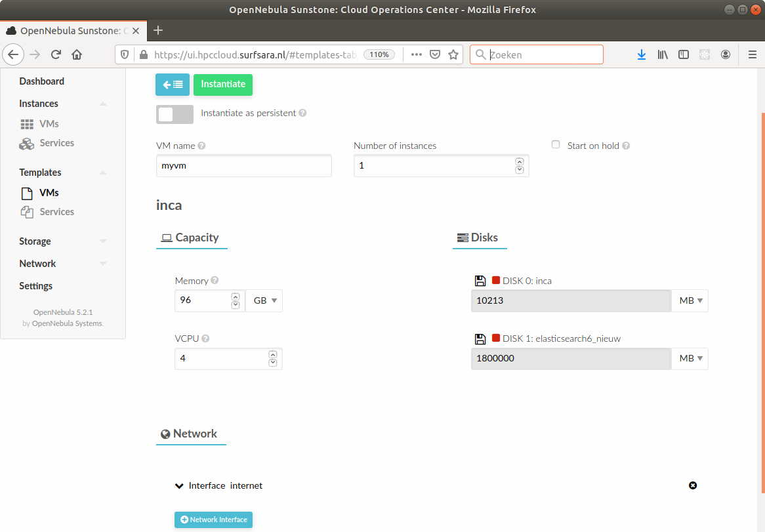Open the Library bookshelf icon
The width and height of the screenshot is (765, 532).
663,54
